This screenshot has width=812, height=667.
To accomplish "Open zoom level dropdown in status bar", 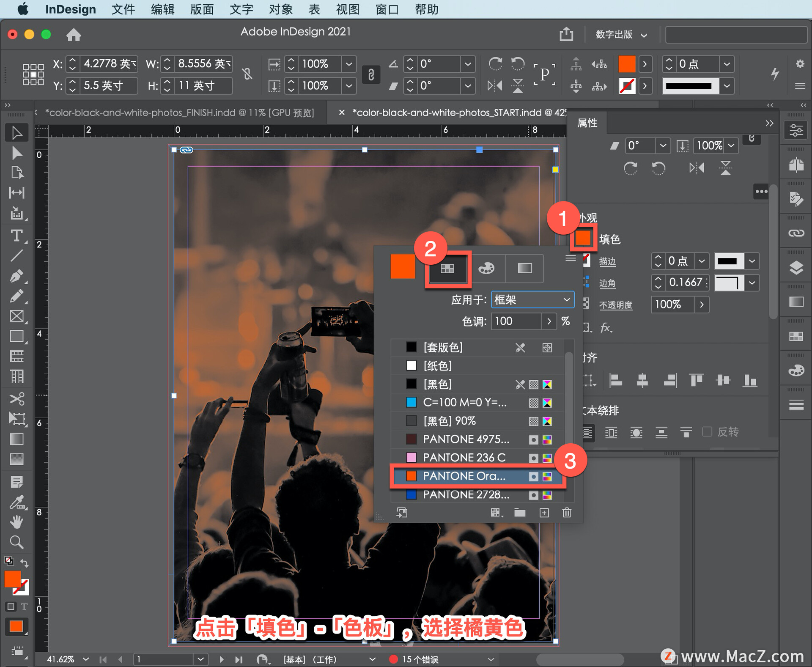I will click(x=86, y=659).
